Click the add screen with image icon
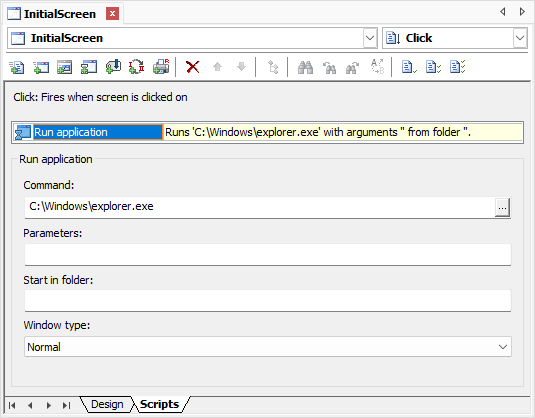 pos(64,67)
